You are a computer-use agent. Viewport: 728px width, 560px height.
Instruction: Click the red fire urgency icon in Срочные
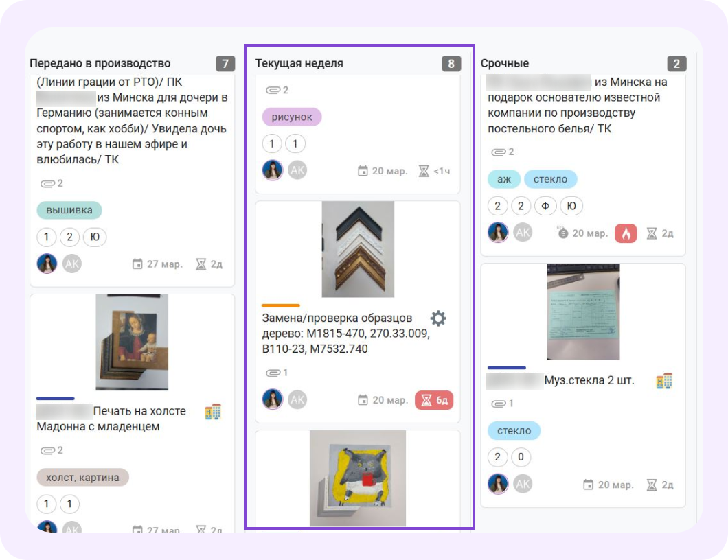626,233
